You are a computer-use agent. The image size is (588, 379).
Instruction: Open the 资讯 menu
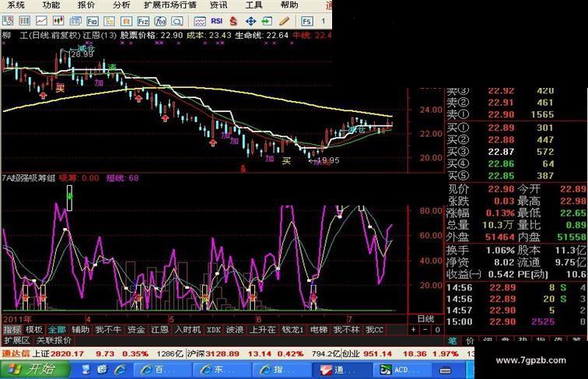(219, 5)
